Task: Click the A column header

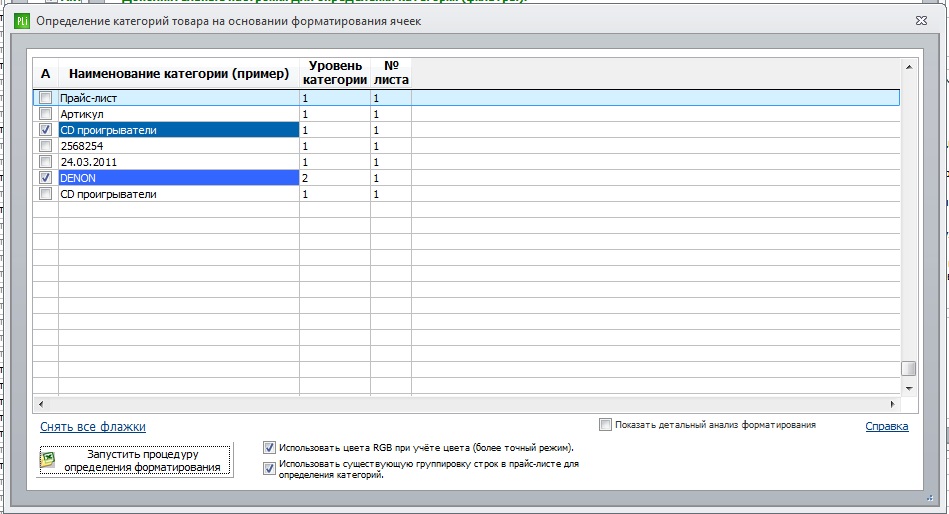Action: [x=45, y=74]
